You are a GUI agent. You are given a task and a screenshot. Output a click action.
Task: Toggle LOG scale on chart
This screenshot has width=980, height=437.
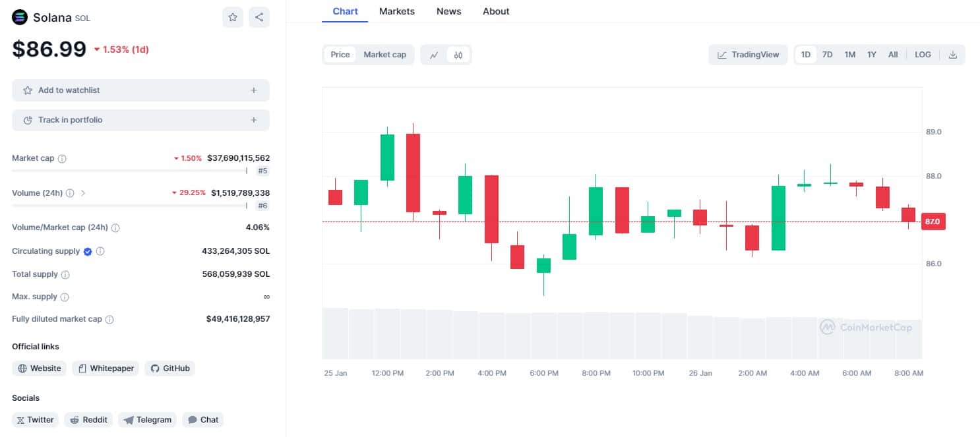923,55
